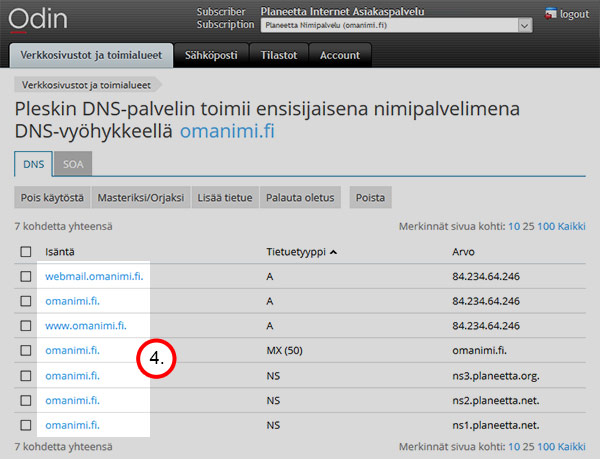Screen dimensions: 600x459
Task: Sort by the Isäntä column header
Action: tap(60, 252)
